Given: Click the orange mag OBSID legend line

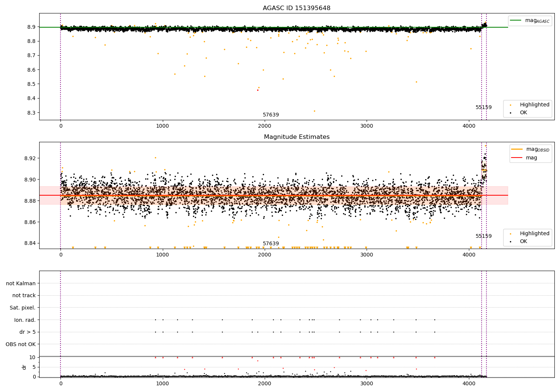Looking at the screenshot, I should pos(517,149).
